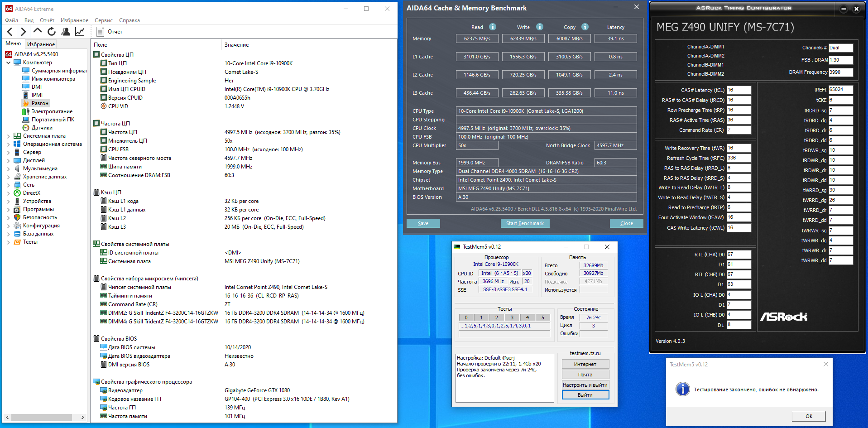Click Save in the Cache & Memory Benchmark

pyautogui.click(x=423, y=223)
